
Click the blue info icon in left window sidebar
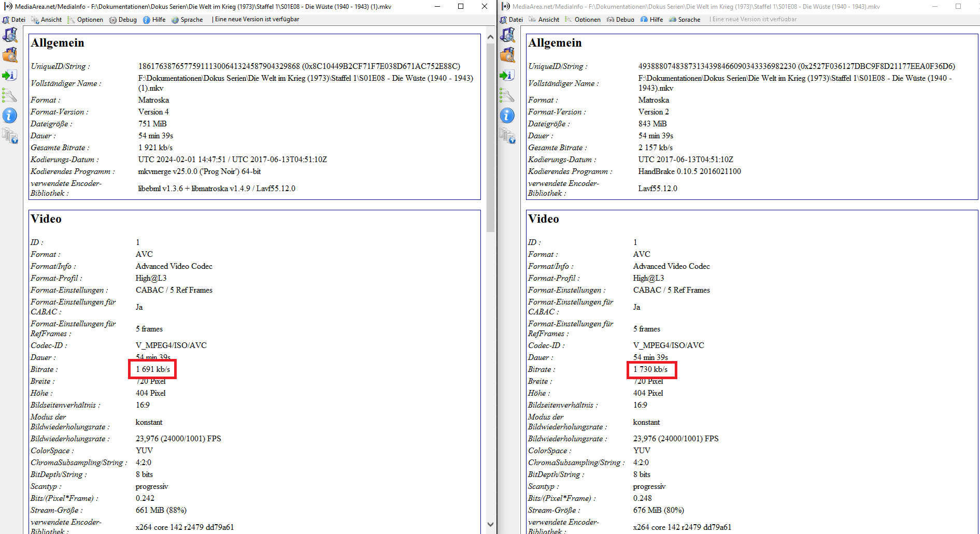(x=10, y=116)
